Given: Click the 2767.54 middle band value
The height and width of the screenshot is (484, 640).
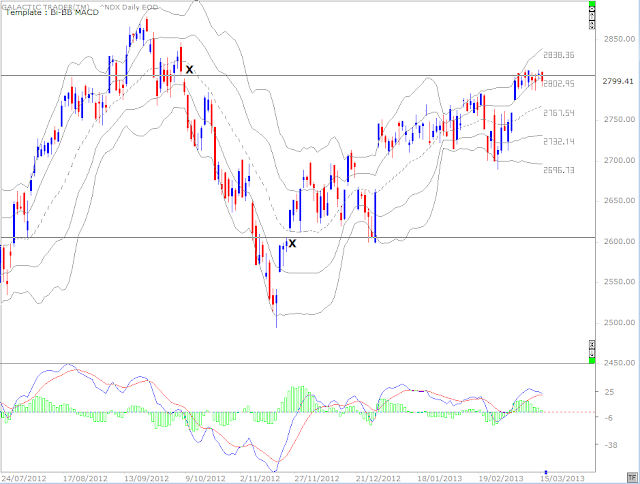Looking at the screenshot, I should tap(559, 113).
